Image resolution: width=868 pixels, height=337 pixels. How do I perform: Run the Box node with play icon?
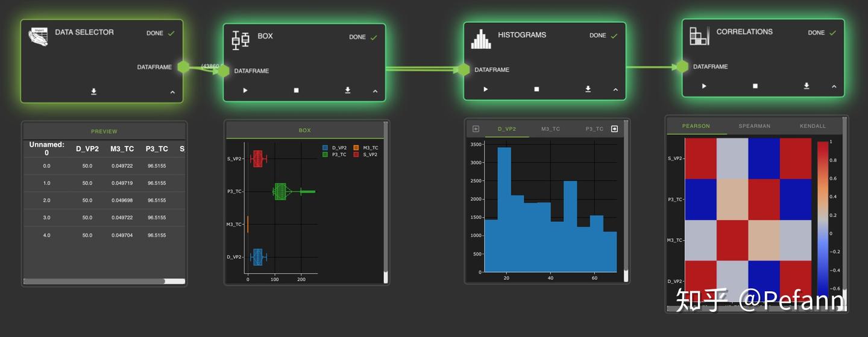pos(245,90)
